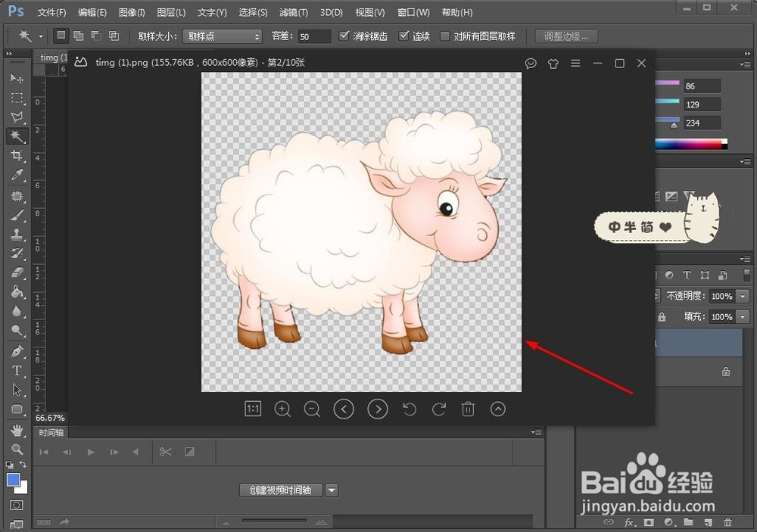Collapse the right panels double arrow
The width and height of the screenshot is (757, 532).
[x=747, y=54]
